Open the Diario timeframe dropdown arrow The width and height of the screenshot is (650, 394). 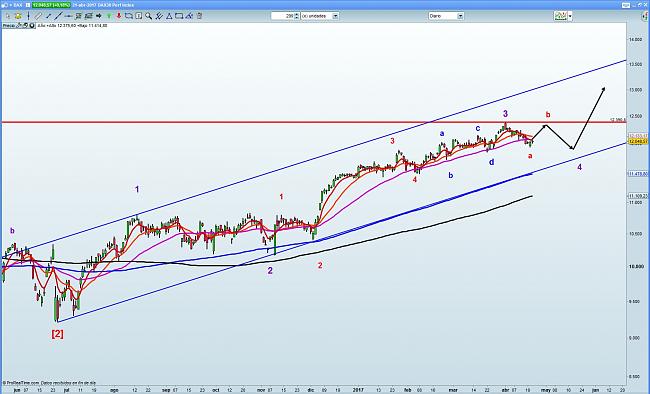460,16
